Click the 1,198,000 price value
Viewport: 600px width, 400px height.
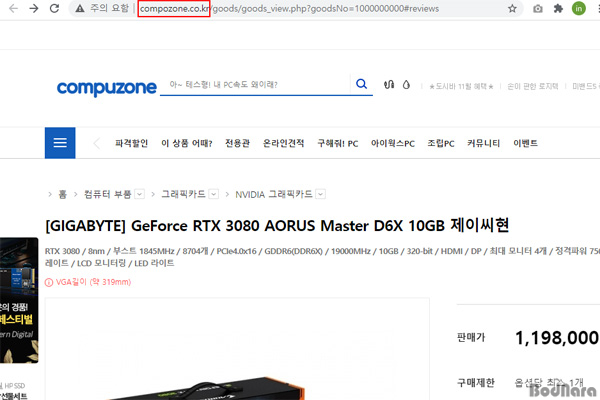pos(557,338)
